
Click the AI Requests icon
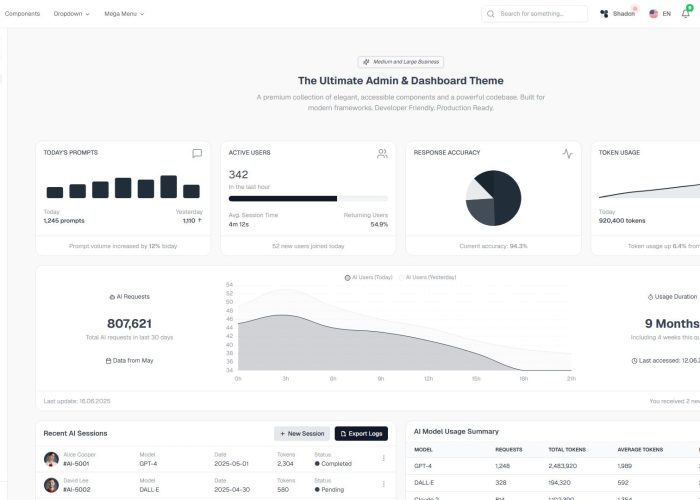(x=112, y=297)
